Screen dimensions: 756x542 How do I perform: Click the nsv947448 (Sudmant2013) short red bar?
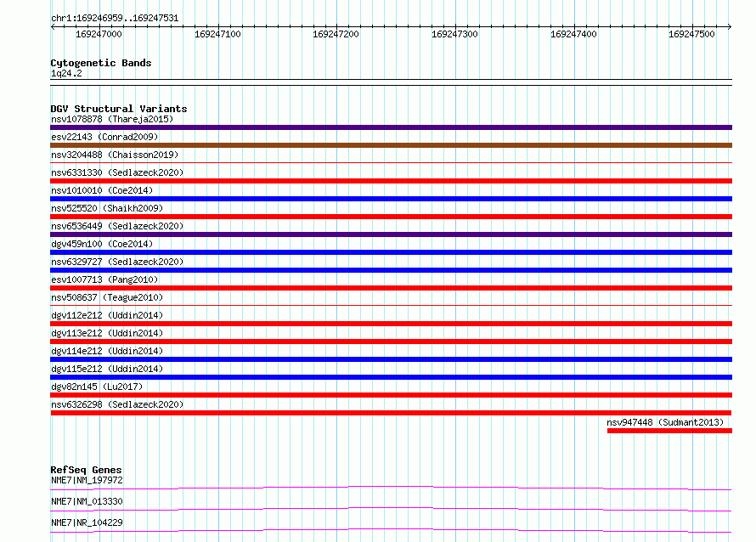(x=669, y=431)
